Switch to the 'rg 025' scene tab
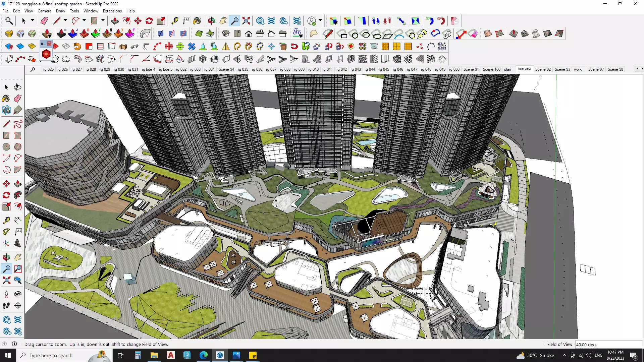The image size is (644, 362). [48, 69]
